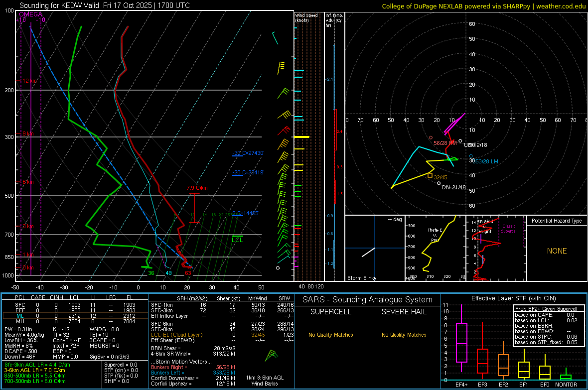Click the Theta-E v. Pres label
Viewport: 588px width, 390px height.
click(x=435, y=235)
